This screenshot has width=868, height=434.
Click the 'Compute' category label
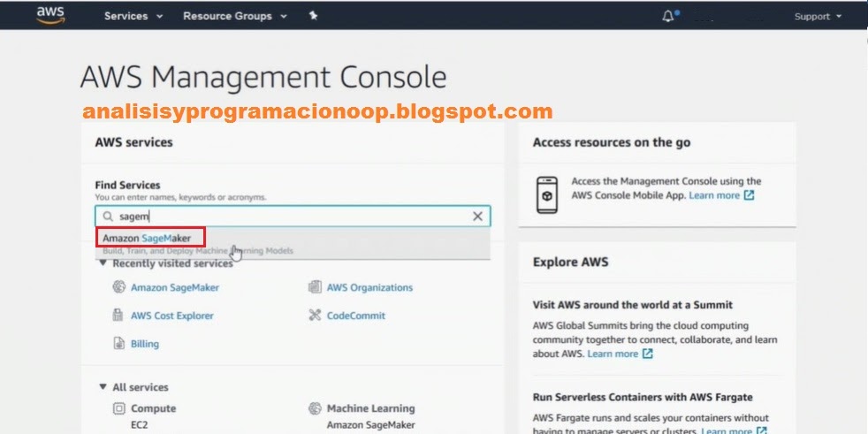point(153,408)
